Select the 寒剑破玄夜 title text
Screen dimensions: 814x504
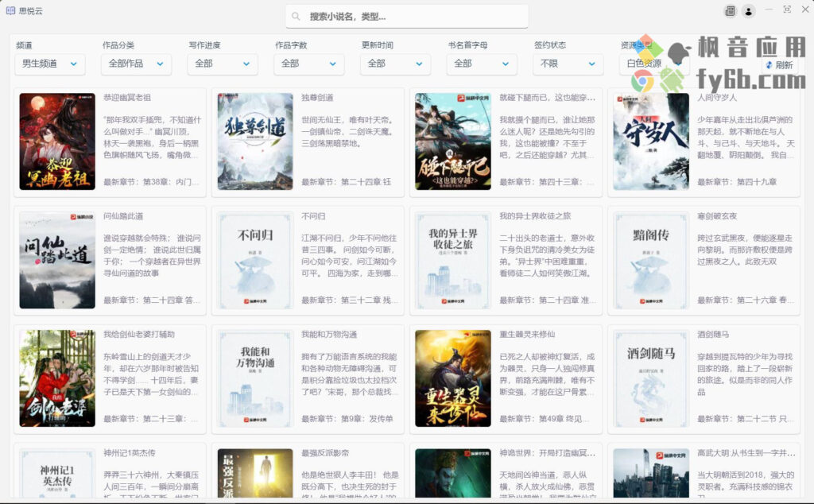click(717, 216)
